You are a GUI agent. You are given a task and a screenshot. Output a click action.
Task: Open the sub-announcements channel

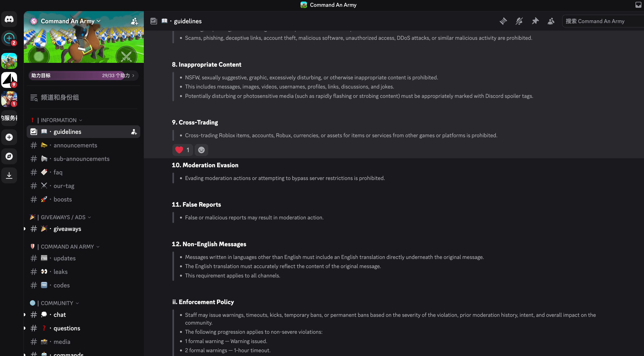(x=83, y=159)
